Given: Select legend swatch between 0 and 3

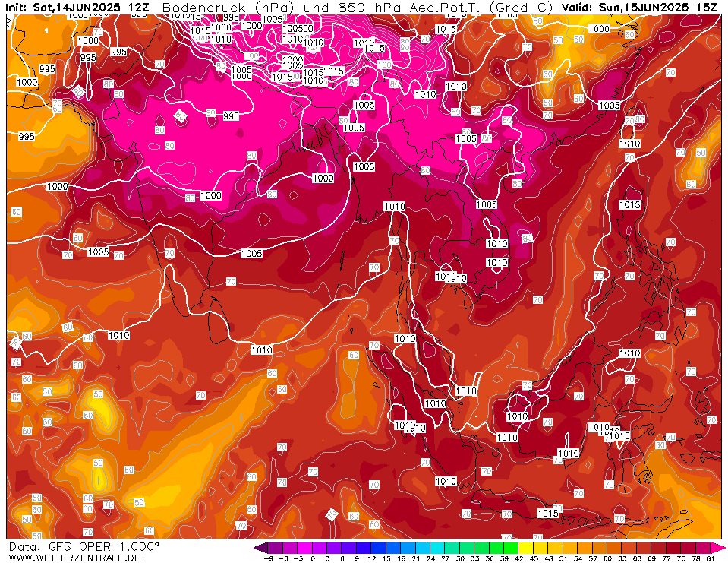Looking at the screenshot, I should pos(320,548).
